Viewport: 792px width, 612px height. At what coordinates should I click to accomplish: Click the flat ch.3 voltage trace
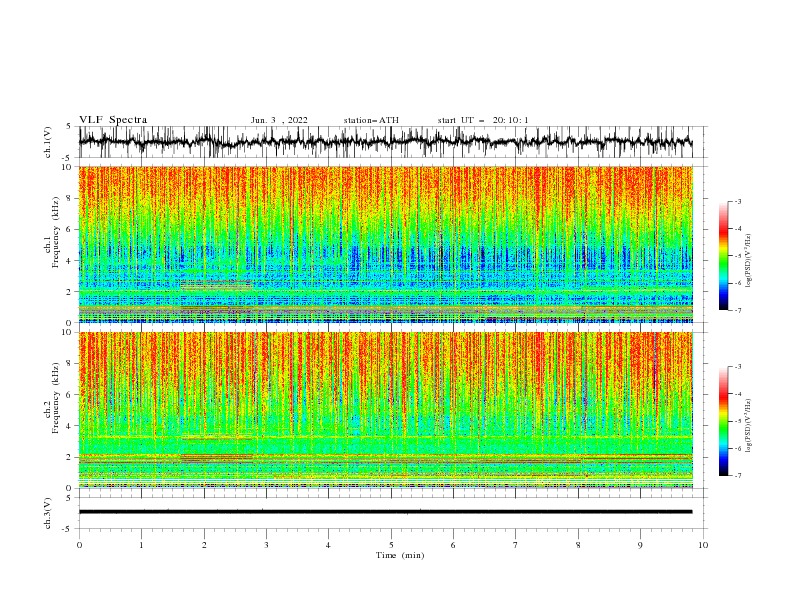385,512
